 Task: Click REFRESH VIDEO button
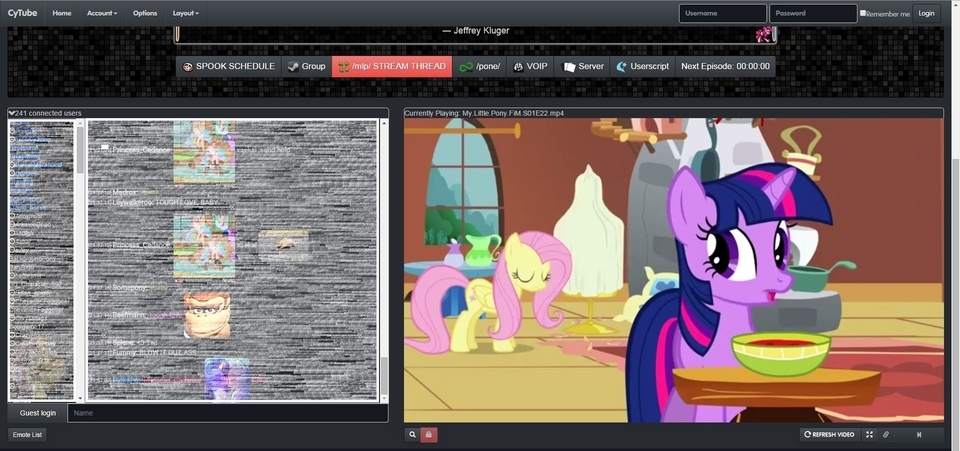point(829,434)
